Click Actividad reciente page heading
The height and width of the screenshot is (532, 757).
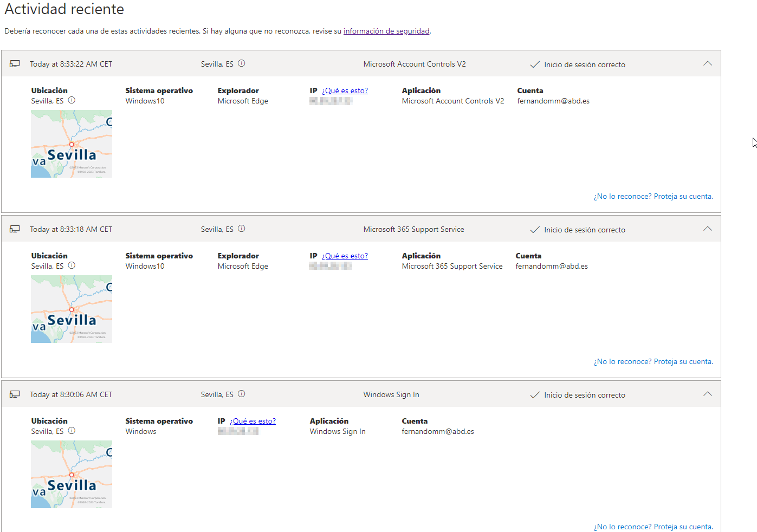64,9
